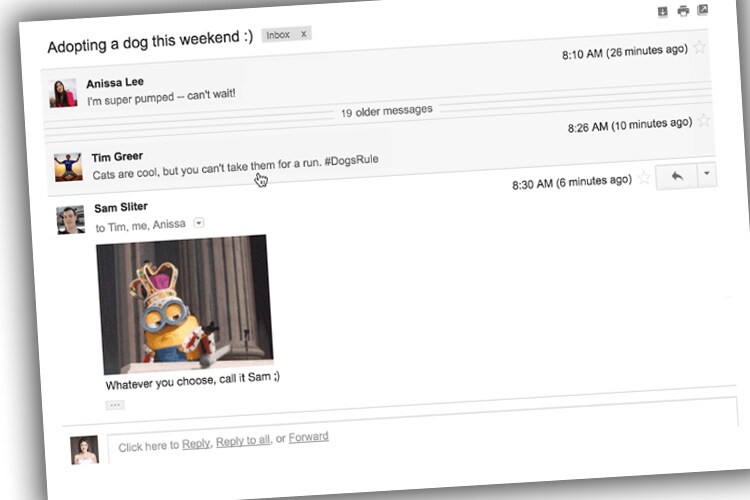Click the 'Reply to all' link

[243, 441]
